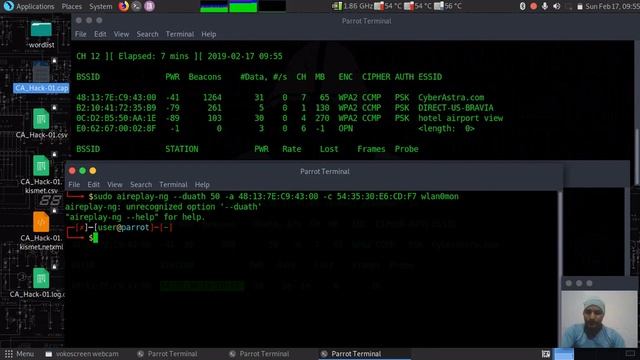Click the Parrot logo next to Applications
This screenshot has height=360, width=640.
point(8,6)
